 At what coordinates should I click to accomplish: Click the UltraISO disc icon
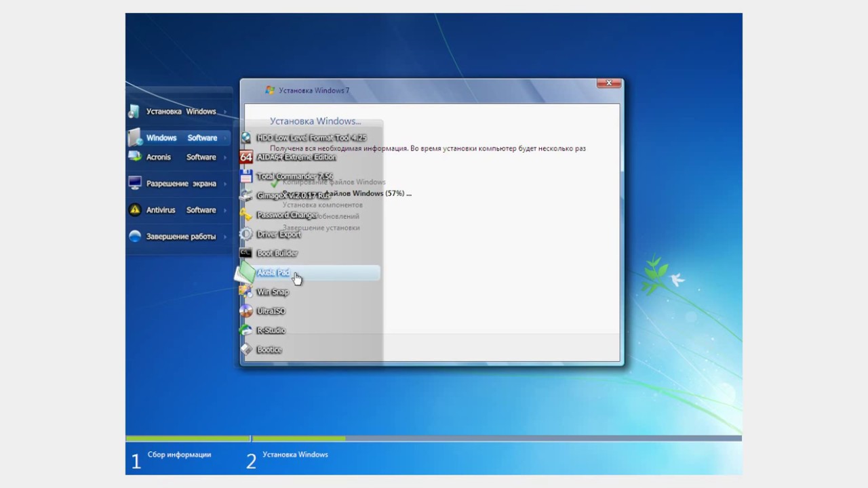pos(245,311)
